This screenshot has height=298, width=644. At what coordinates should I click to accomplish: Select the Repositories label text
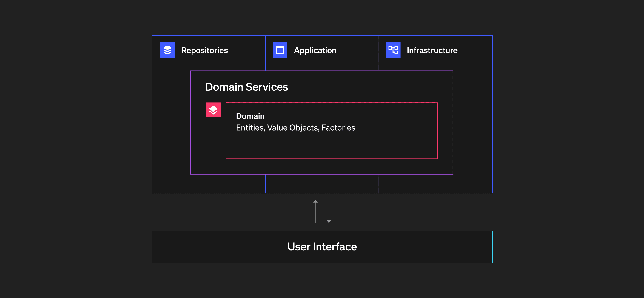204,51
